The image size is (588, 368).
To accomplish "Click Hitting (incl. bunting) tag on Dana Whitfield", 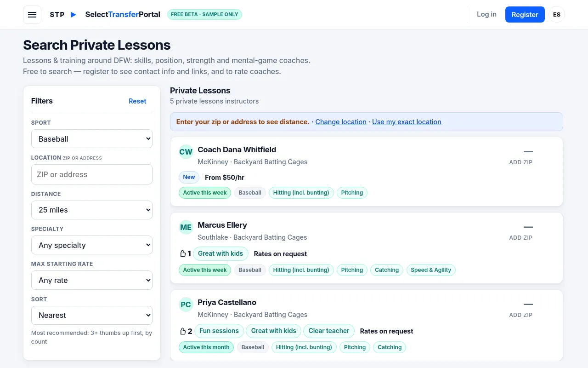I will 301,193.
